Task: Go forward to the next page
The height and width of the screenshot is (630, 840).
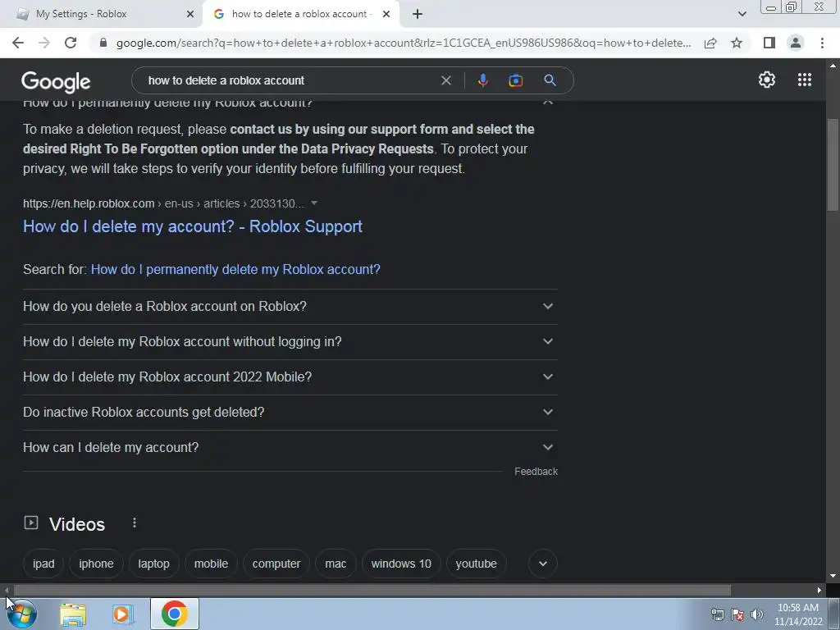Action: coord(44,43)
